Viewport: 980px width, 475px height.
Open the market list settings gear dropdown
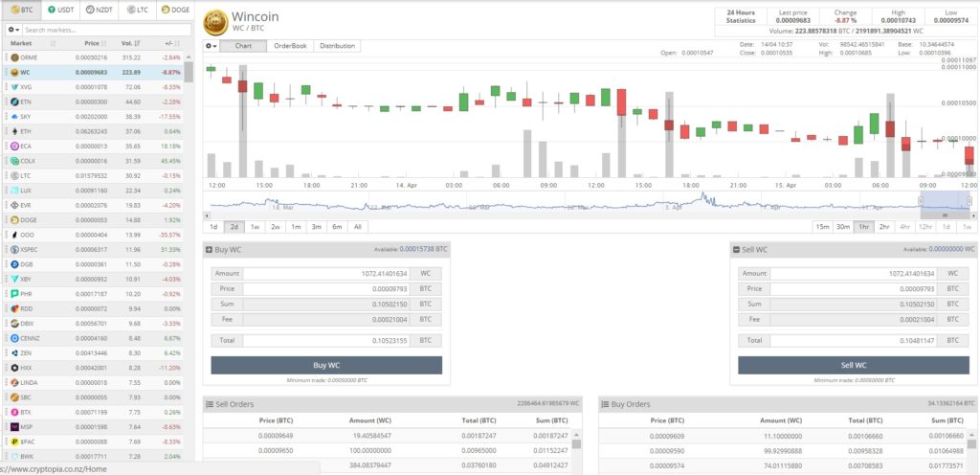point(13,30)
